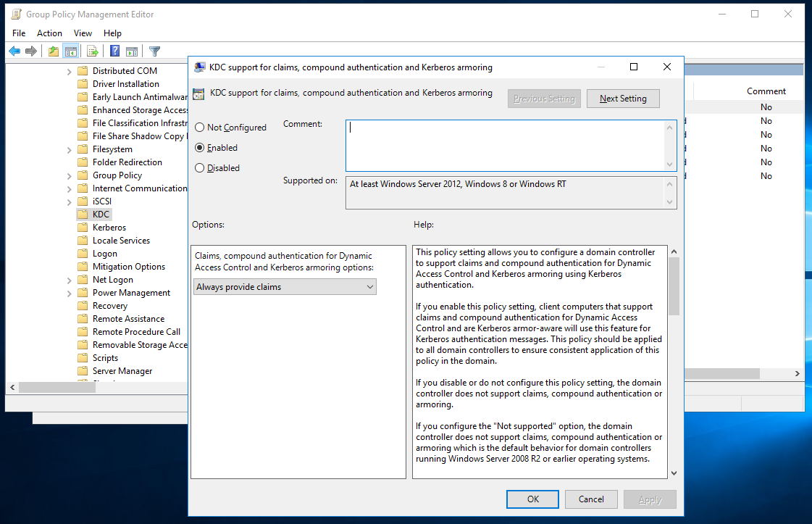Click the Recovery folder icon in the tree
This screenshot has height=524, width=812.
coord(83,305)
